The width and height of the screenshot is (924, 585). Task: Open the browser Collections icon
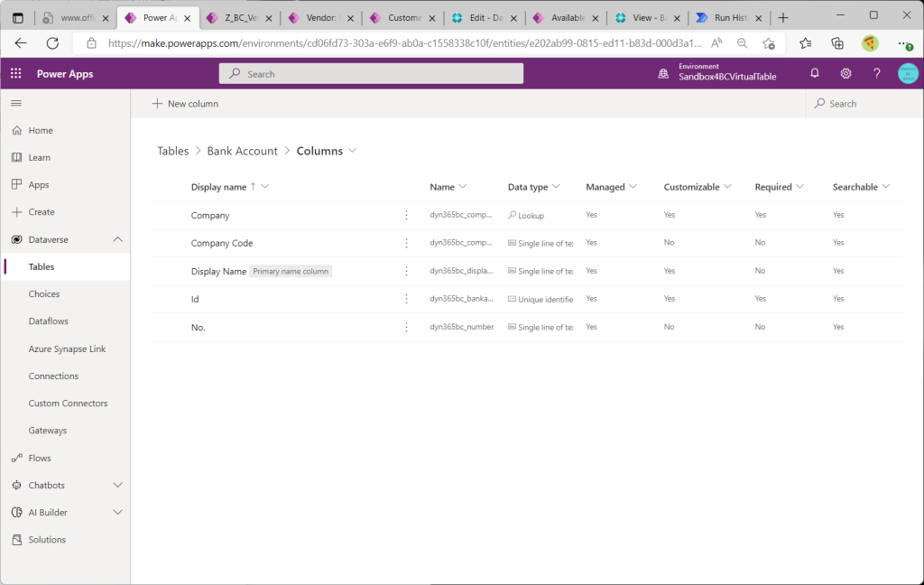click(836, 43)
